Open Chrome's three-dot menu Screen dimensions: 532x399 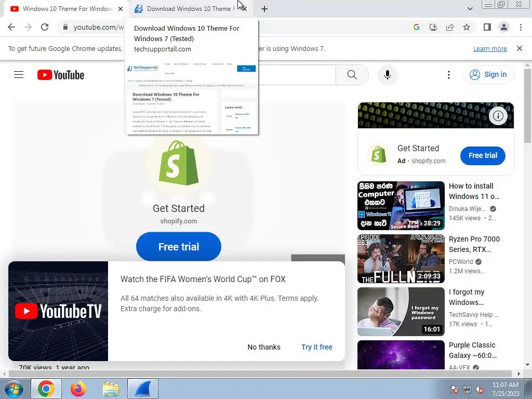click(521, 27)
